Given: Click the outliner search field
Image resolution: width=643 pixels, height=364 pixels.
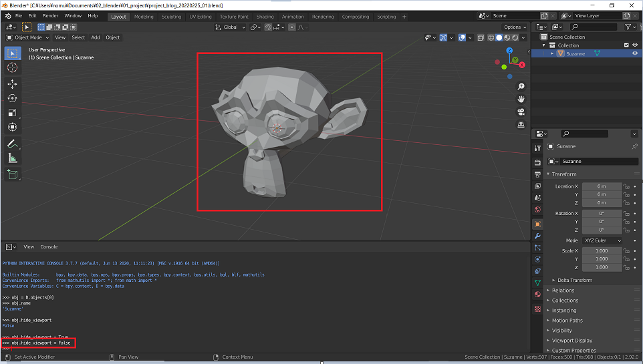Looking at the screenshot, I should pyautogui.click(x=594, y=27).
